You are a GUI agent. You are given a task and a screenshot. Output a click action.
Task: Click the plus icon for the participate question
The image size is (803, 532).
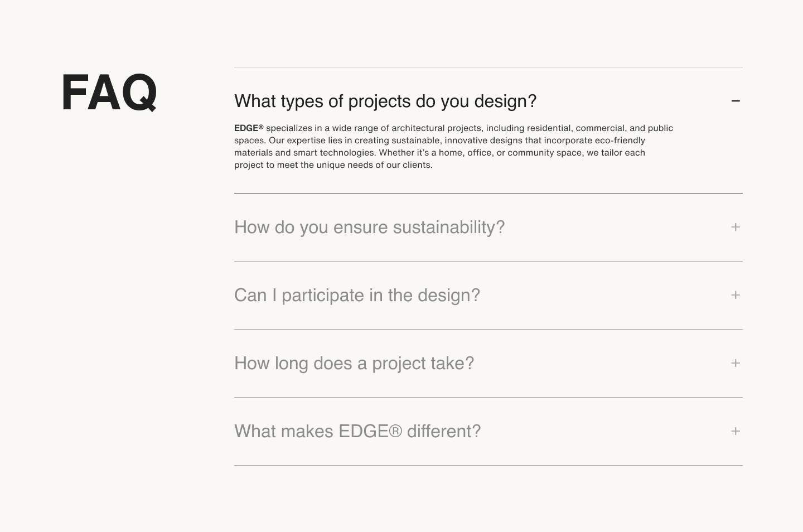[x=736, y=295]
